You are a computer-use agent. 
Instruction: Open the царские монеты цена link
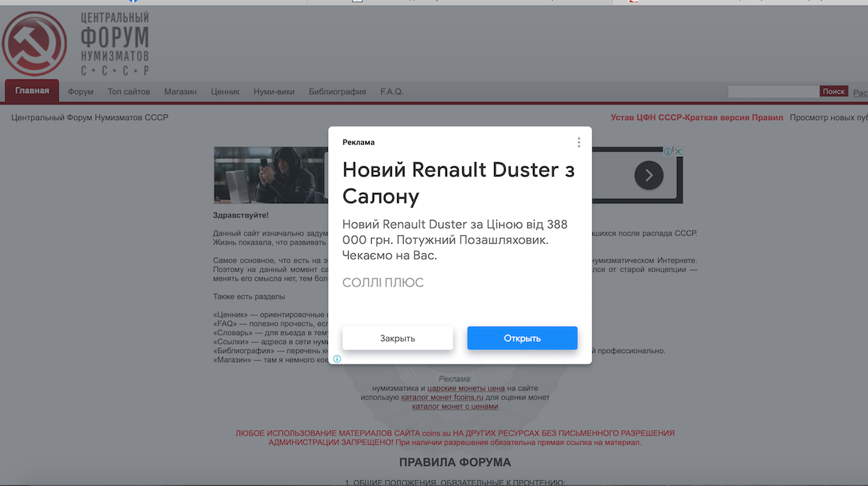coord(466,388)
